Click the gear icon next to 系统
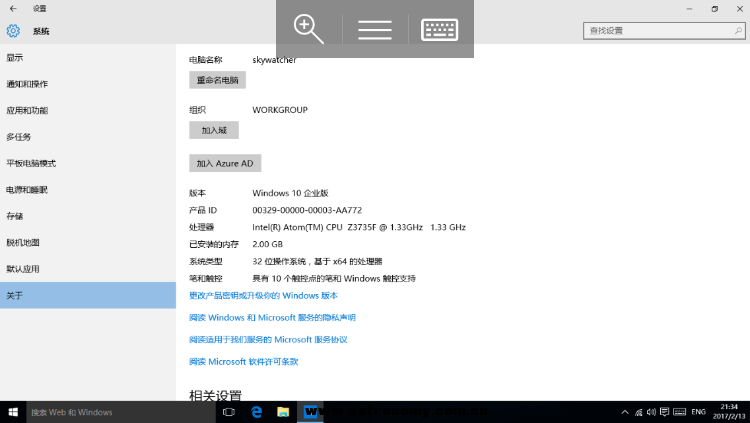Viewport: 750px width, 423px height. 13,31
